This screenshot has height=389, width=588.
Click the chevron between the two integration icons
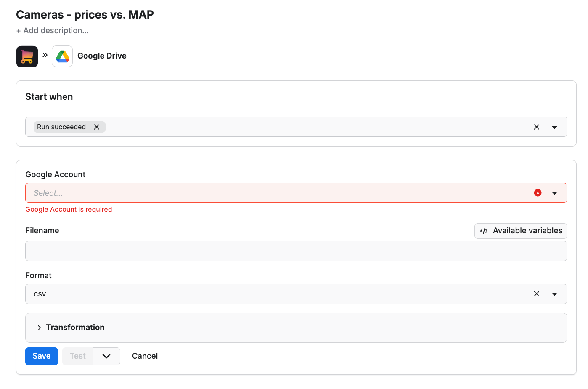pyautogui.click(x=44, y=54)
